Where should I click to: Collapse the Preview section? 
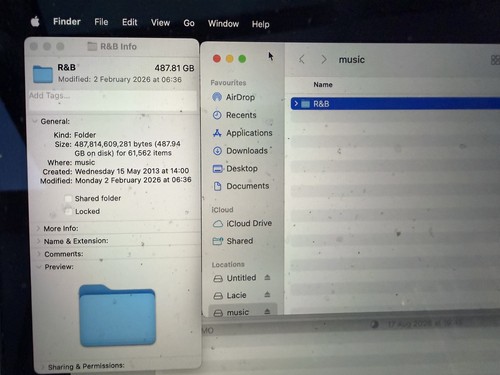coord(39,267)
